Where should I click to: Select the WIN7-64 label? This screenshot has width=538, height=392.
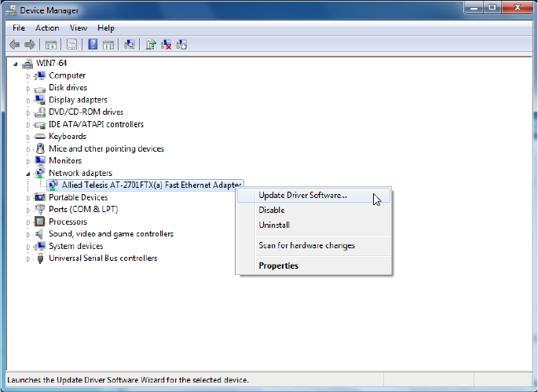(52, 64)
